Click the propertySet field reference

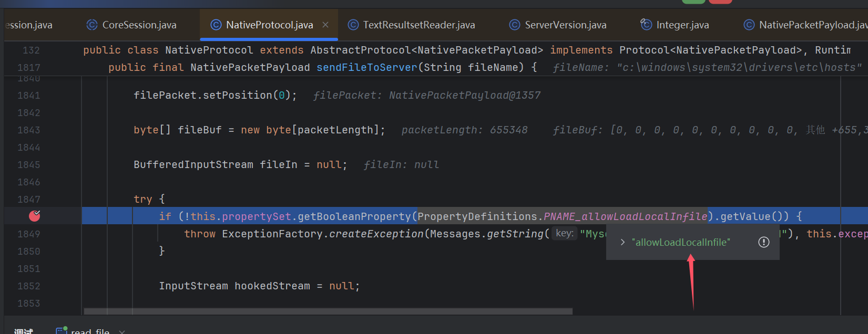257,216
